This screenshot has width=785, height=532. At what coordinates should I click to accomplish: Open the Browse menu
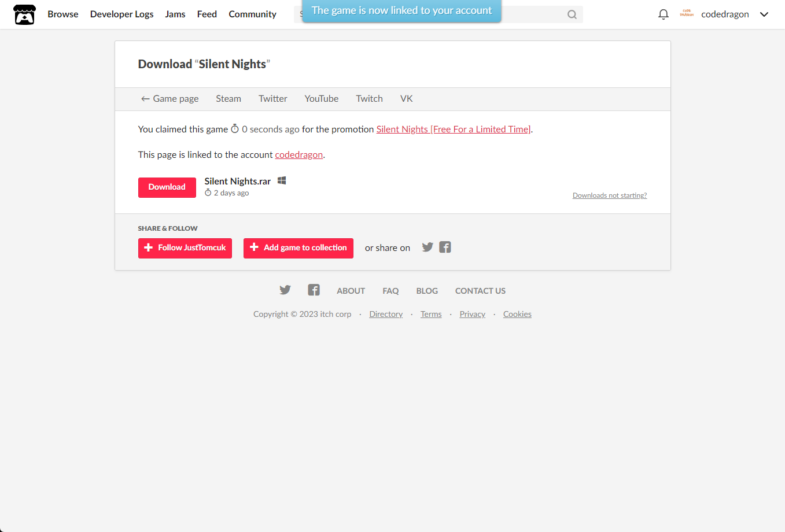tap(63, 14)
